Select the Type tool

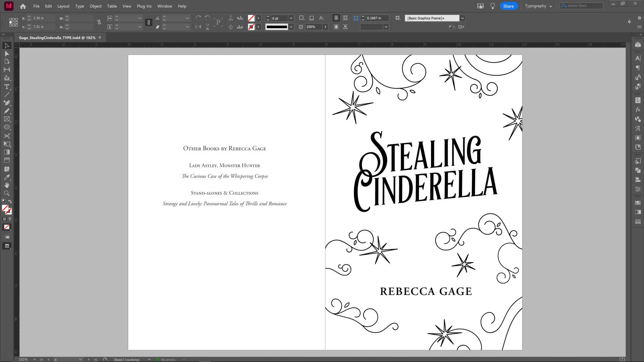[x=7, y=86]
